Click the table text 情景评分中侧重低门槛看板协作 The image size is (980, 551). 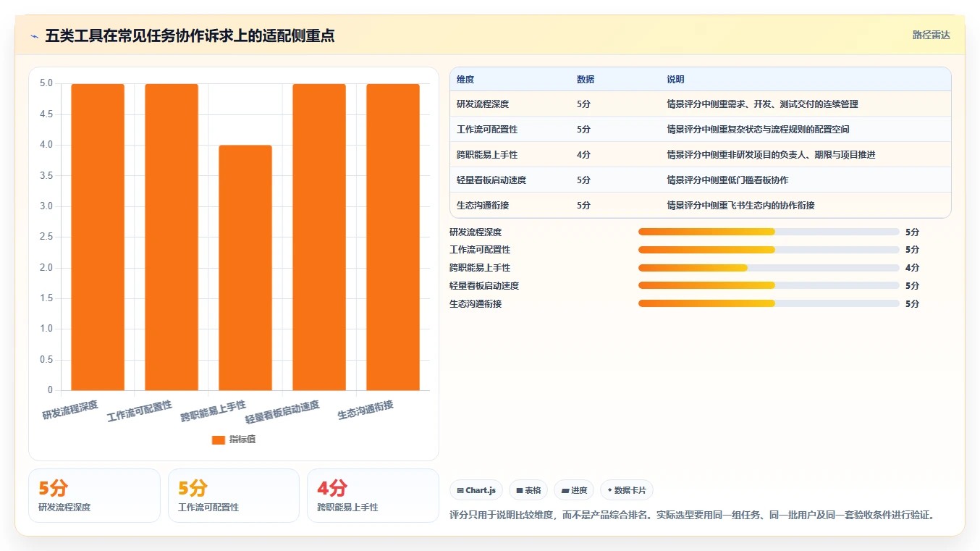coord(727,180)
